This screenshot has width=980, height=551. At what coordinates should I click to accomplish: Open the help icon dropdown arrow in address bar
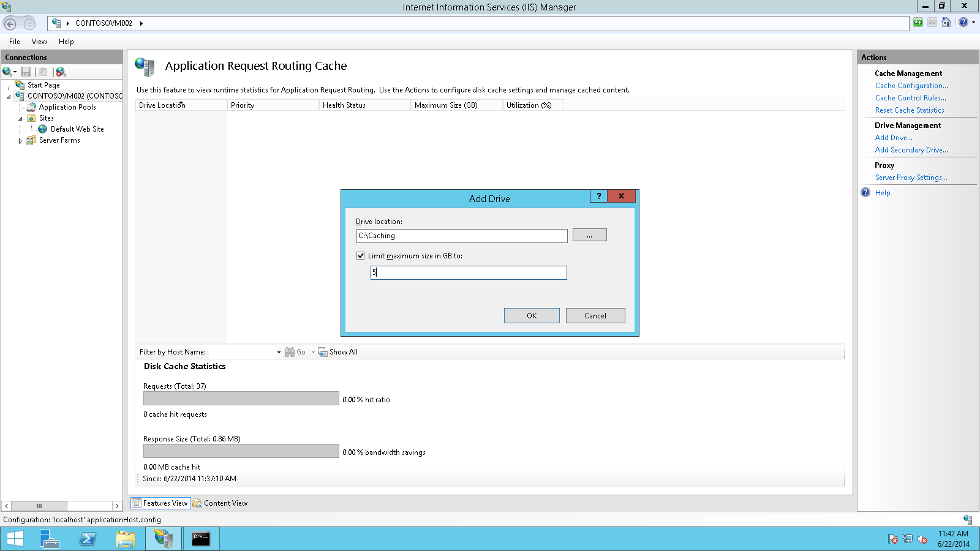(x=973, y=23)
